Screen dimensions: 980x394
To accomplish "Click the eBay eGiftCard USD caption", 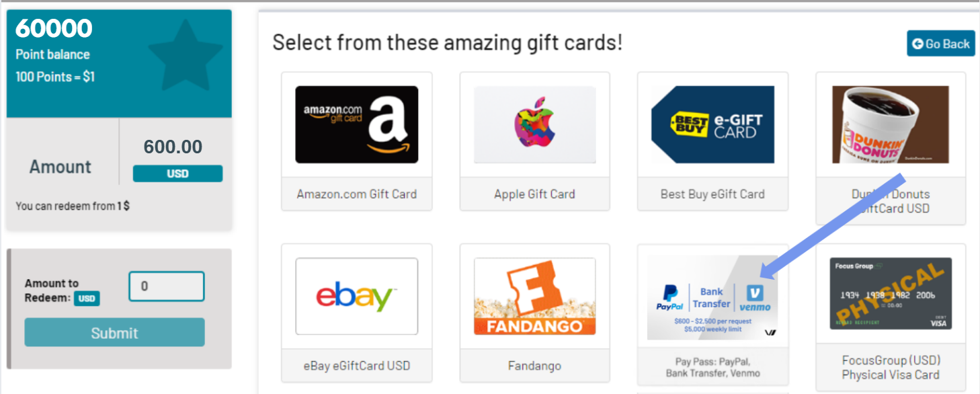I will [x=357, y=366].
